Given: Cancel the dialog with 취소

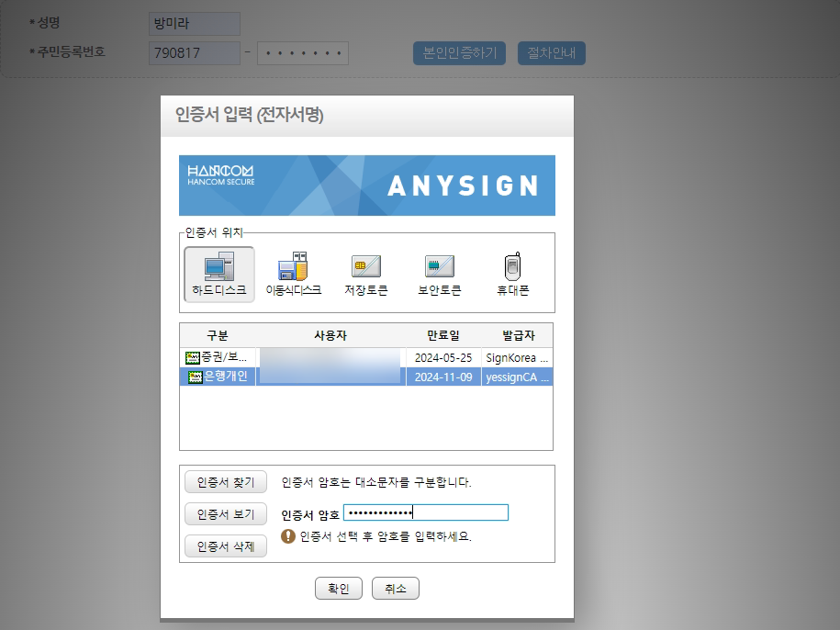Looking at the screenshot, I should 396,588.
